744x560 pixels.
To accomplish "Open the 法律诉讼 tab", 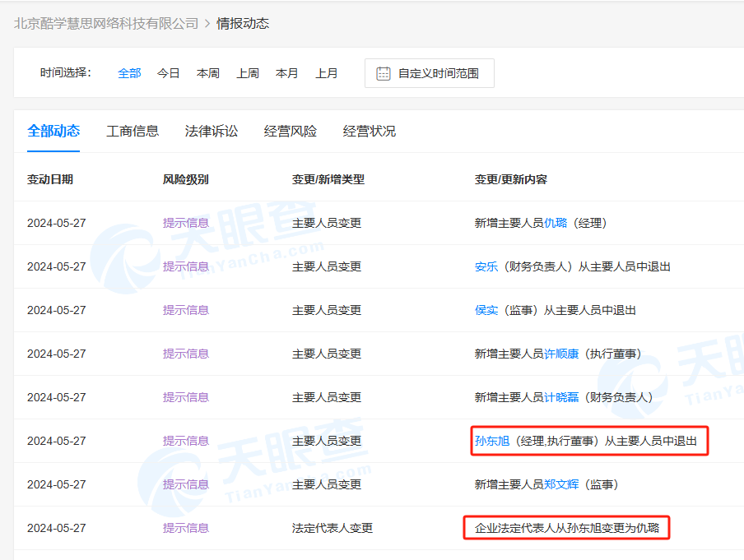I will pyautogui.click(x=212, y=131).
